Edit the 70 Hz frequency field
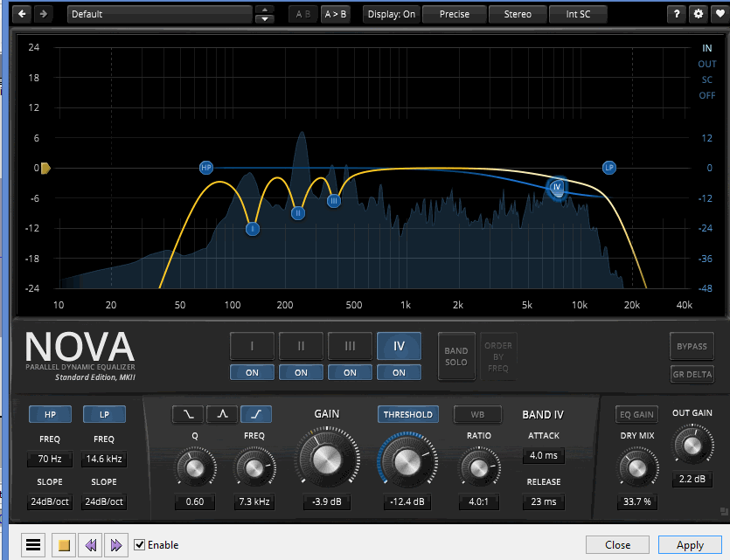This screenshot has height=560, width=730. coord(50,459)
